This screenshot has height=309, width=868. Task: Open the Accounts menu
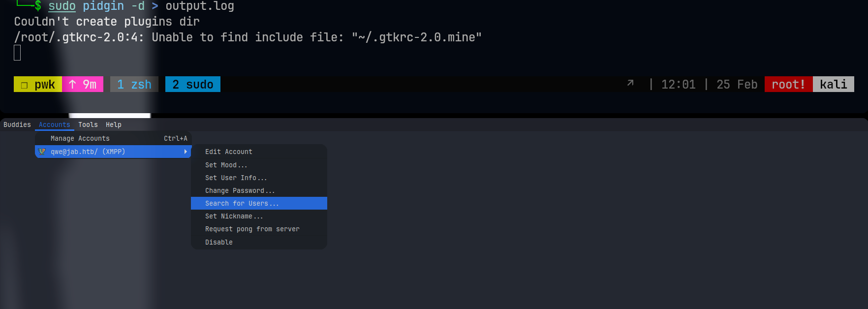(55, 124)
